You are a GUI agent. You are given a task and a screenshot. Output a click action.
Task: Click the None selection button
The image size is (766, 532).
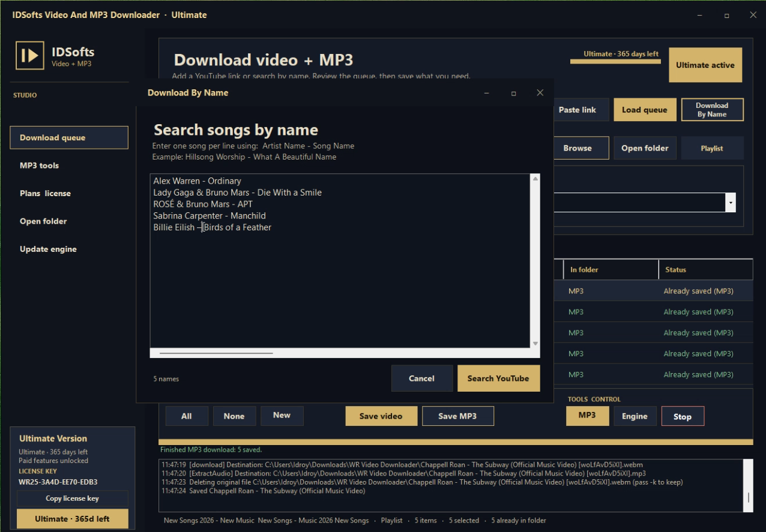[234, 416]
